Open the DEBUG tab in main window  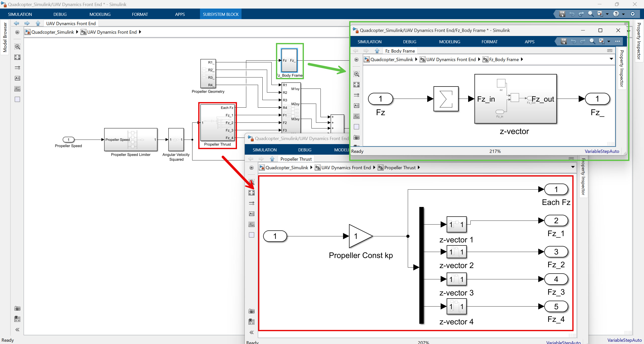(60, 14)
